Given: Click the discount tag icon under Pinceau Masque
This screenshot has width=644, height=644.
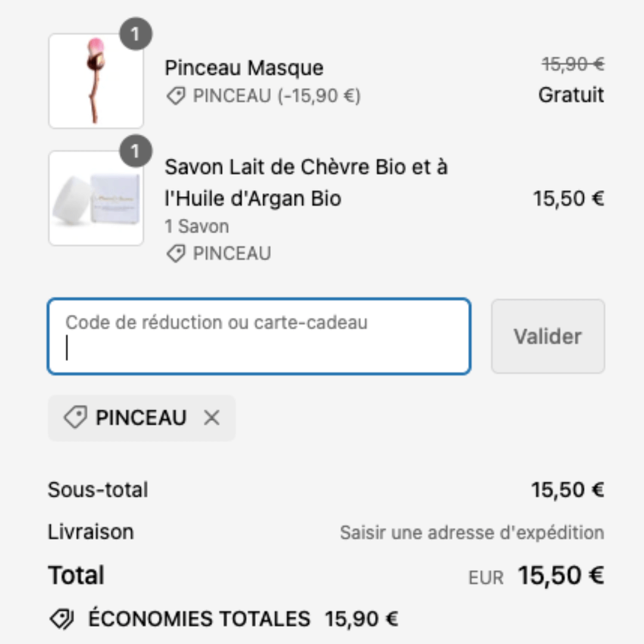Looking at the screenshot, I should 175,96.
